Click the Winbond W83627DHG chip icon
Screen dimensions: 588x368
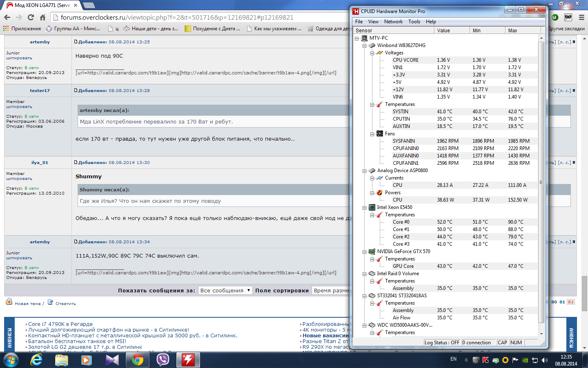(372, 45)
